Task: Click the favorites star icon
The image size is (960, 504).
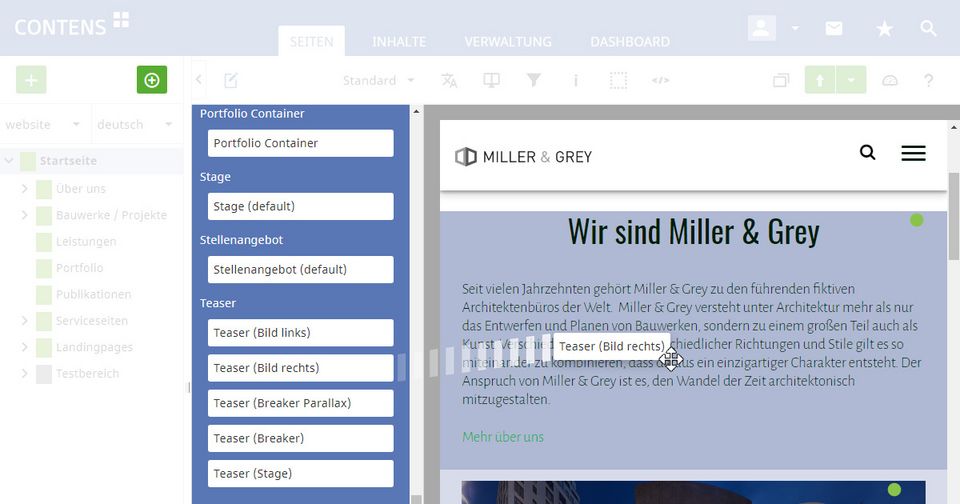Action: pos(884,29)
